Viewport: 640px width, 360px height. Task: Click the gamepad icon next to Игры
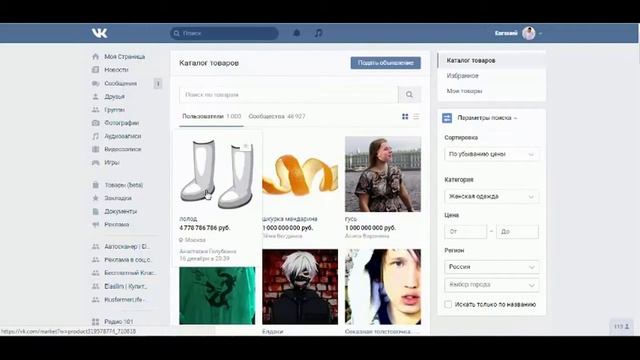[96, 162]
